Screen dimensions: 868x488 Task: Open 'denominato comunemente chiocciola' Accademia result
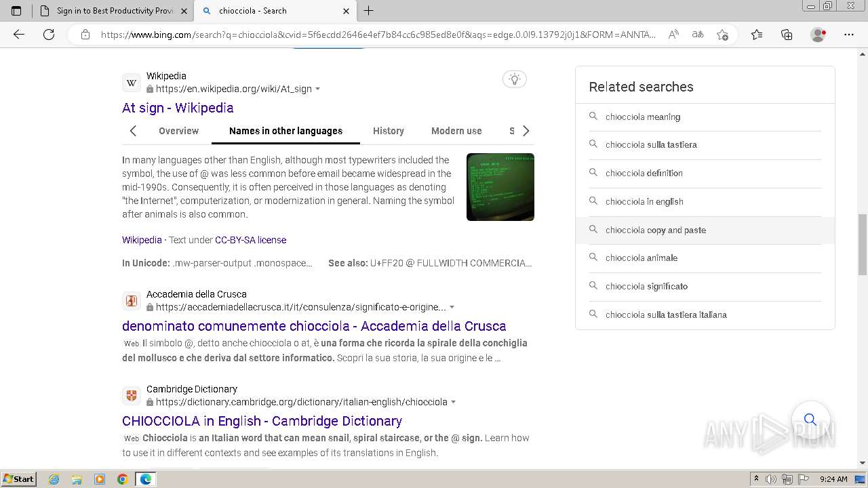tap(314, 326)
